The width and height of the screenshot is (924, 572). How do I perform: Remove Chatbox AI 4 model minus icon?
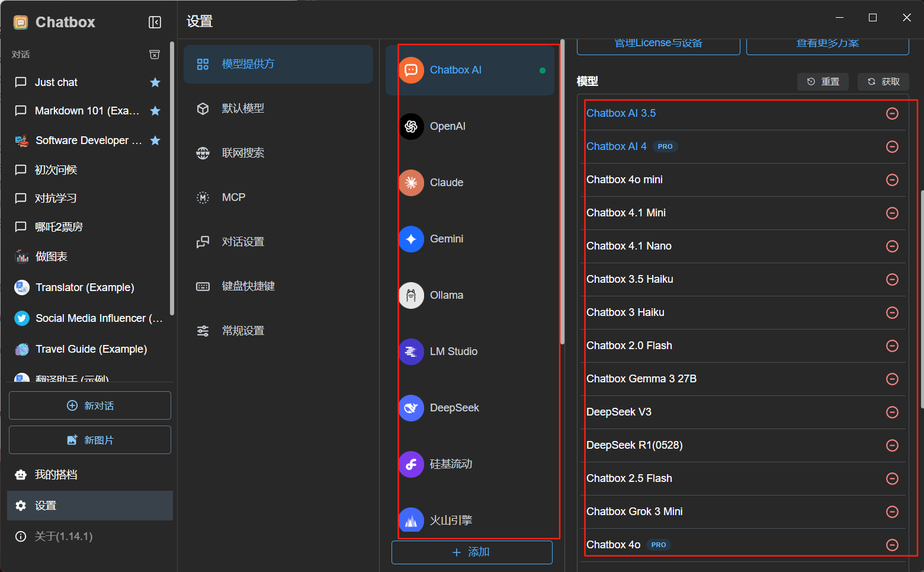[x=892, y=146]
